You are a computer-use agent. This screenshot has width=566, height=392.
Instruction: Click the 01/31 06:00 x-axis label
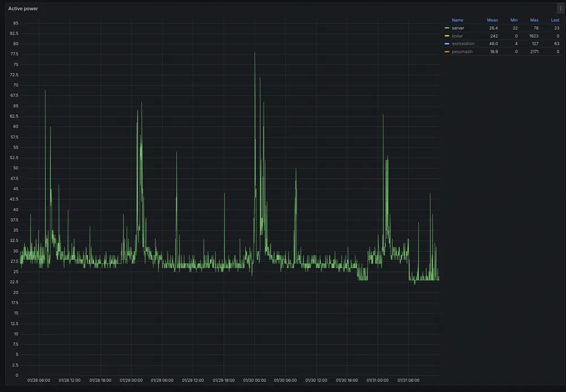[408, 380]
